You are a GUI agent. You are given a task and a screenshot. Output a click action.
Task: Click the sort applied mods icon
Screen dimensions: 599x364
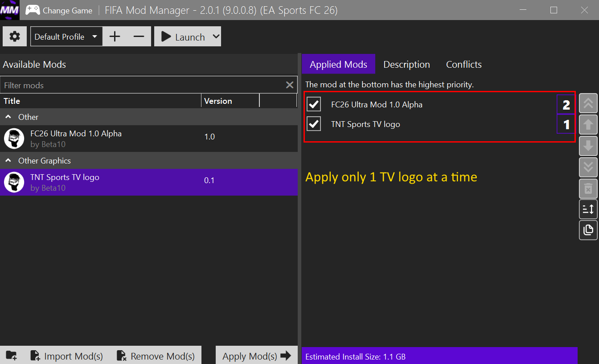tap(588, 209)
